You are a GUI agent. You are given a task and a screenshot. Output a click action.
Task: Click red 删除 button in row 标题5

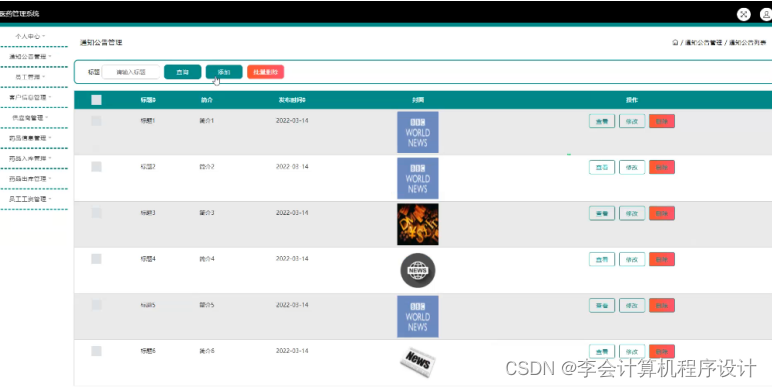point(662,305)
